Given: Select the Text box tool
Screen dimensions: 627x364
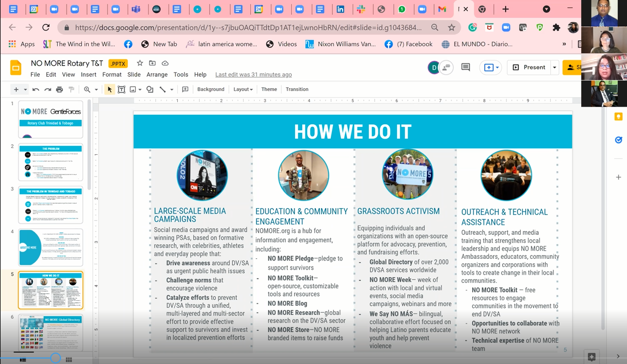Looking at the screenshot, I should tap(122, 89).
